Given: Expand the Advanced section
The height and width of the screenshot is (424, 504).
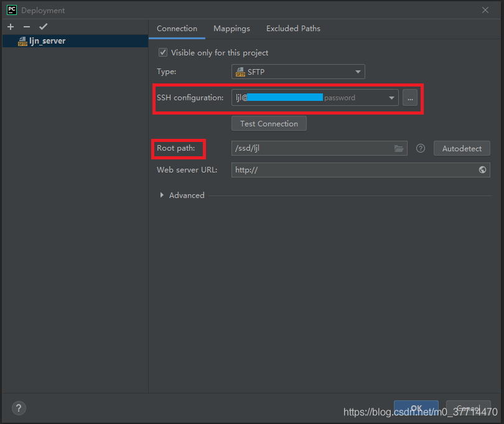Looking at the screenshot, I should pyautogui.click(x=162, y=196).
